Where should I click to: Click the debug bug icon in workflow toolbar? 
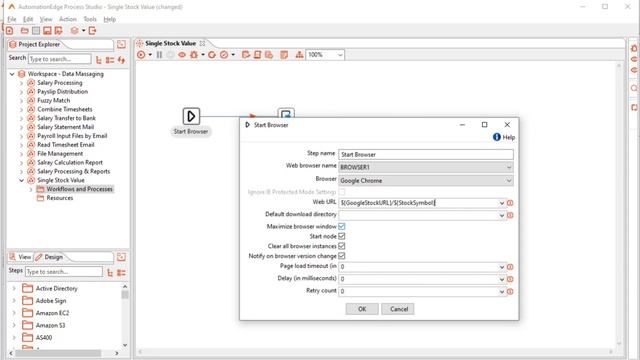194,55
